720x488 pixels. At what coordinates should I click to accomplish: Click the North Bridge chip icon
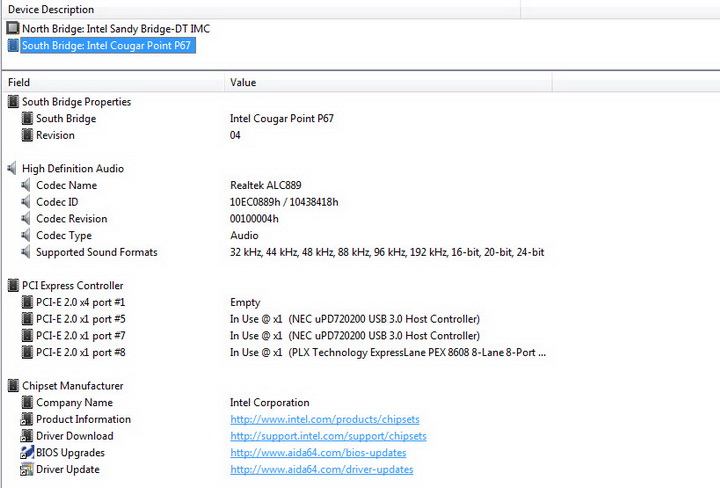click(x=13, y=28)
